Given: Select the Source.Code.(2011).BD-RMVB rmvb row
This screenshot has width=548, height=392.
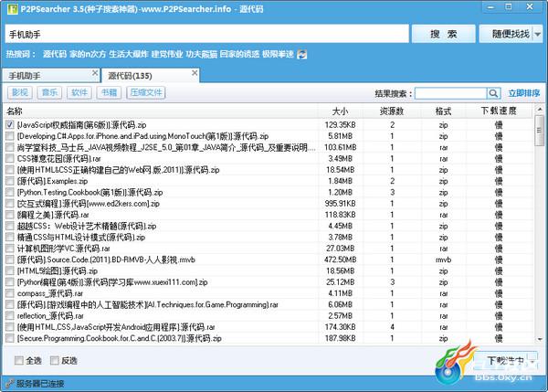Looking at the screenshot, I should point(268,260).
